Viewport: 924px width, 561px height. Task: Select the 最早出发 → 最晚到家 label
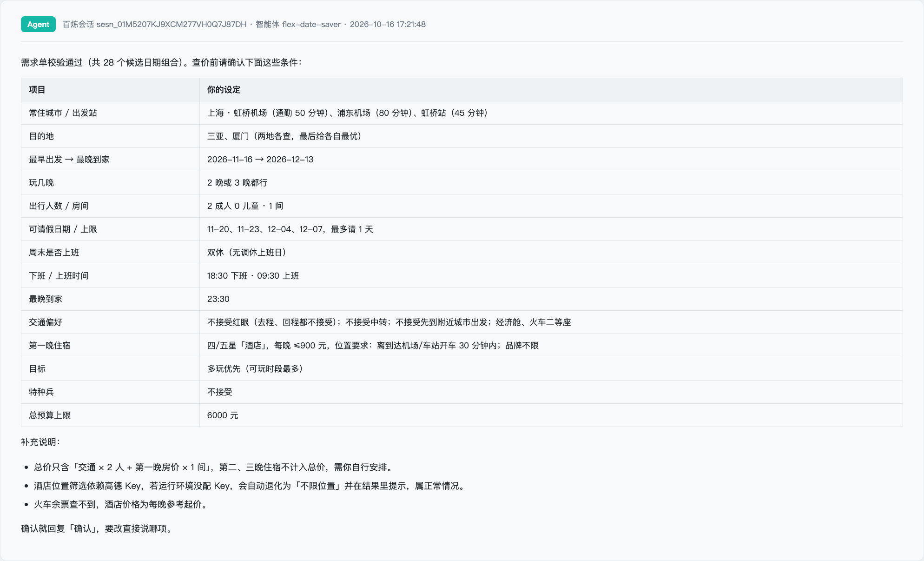(69, 160)
